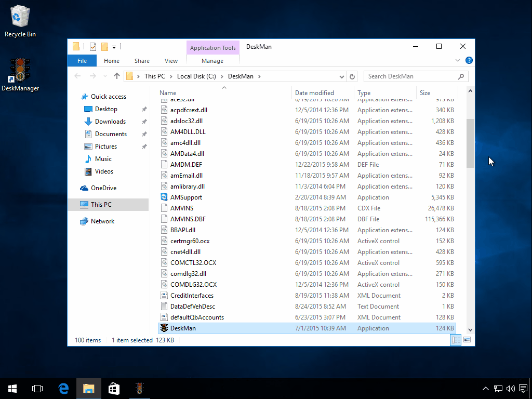Expand the ribbon with the chevron
Viewport: 532px width, 399px height.
[x=457, y=60]
